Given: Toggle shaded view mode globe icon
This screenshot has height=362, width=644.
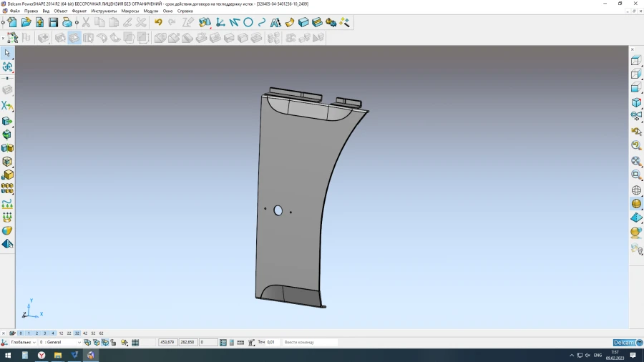Looking at the screenshot, I should coord(636,204).
